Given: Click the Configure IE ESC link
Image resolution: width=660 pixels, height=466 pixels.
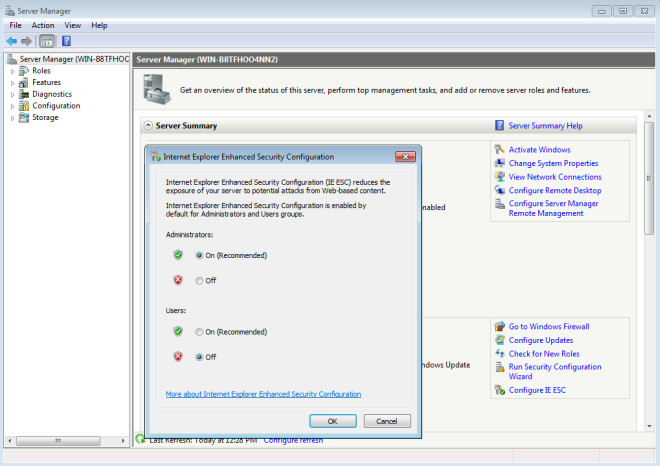Looking at the screenshot, I should tap(537, 390).
